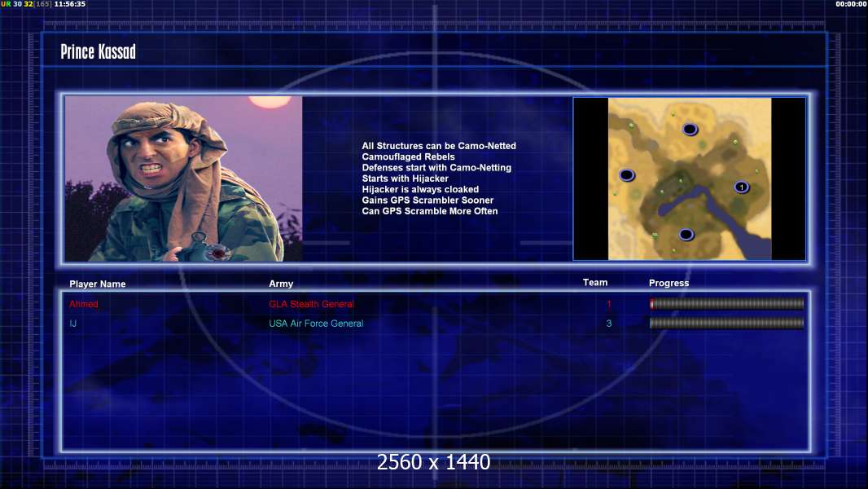Click the map preview thumbnail
The image size is (868, 489).
point(689,178)
